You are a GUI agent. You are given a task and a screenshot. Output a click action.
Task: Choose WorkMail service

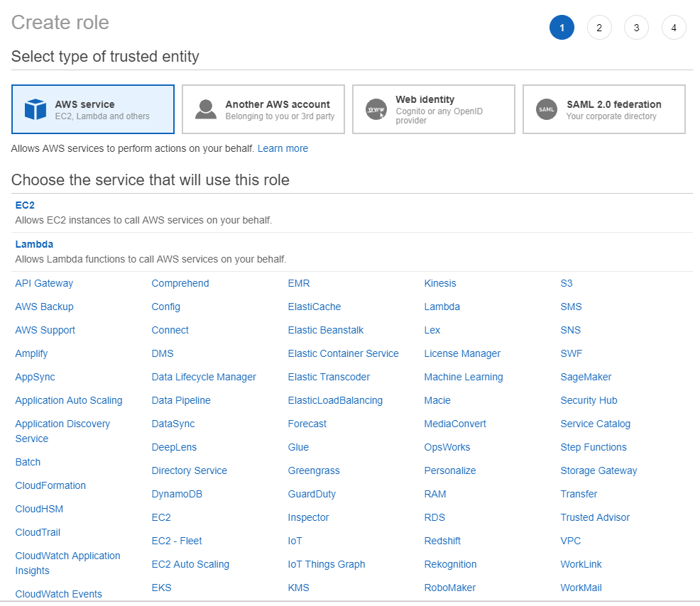pos(581,588)
